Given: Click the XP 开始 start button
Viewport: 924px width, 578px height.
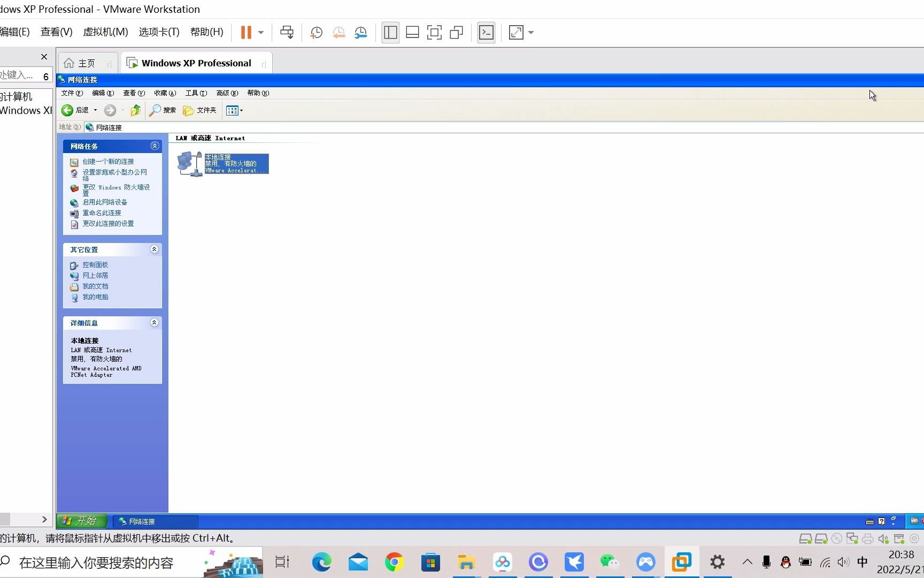Looking at the screenshot, I should tap(82, 521).
